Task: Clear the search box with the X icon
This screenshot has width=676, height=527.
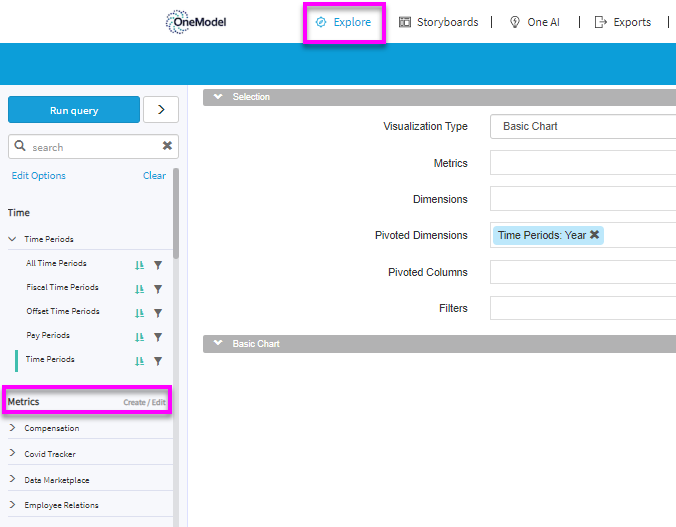Action: tap(167, 146)
